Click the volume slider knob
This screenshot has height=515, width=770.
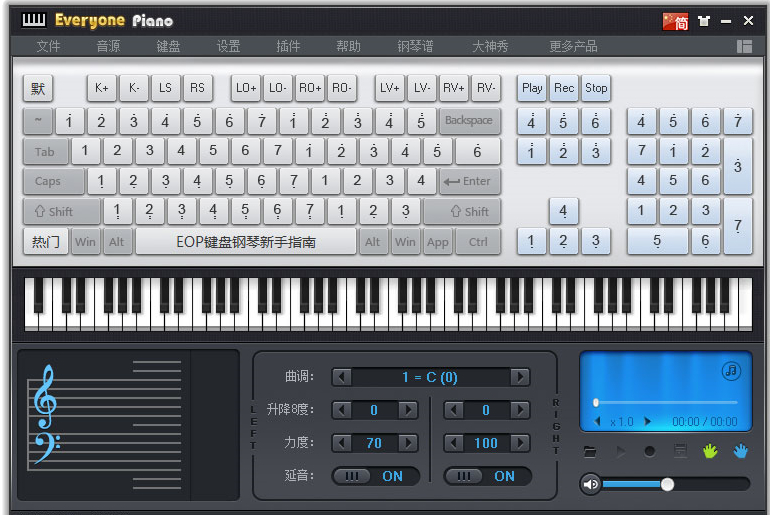[x=667, y=485]
